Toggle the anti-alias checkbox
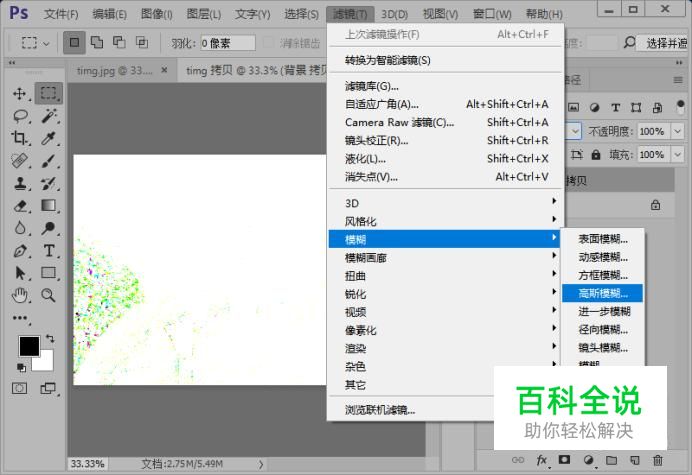Image resolution: width=692 pixels, height=475 pixels. (x=268, y=43)
